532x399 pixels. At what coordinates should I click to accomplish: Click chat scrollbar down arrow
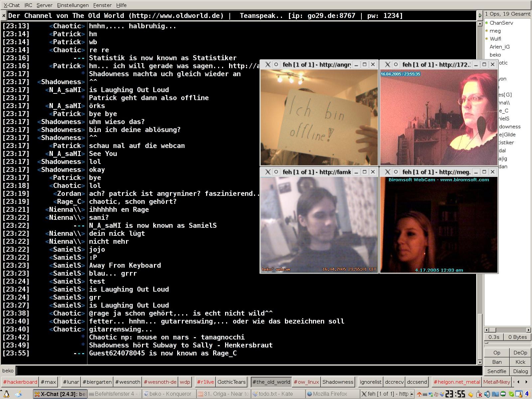(x=480, y=362)
